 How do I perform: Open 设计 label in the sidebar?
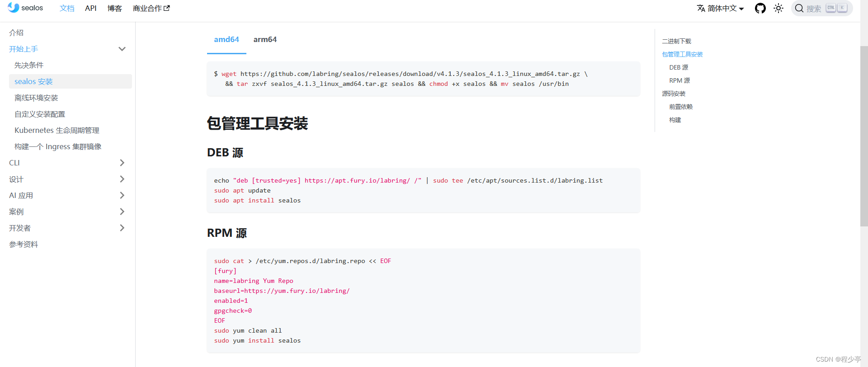click(16, 179)
